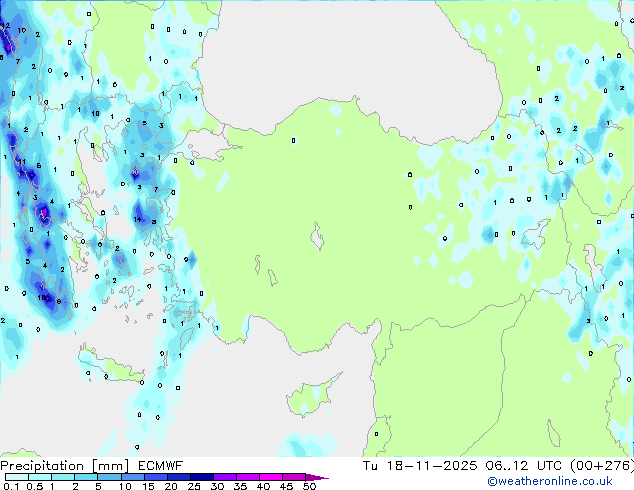This screenshot has height=490, width=634.
Task: Click the legend tick label "0.5"
Action: (x=35, y=486)
